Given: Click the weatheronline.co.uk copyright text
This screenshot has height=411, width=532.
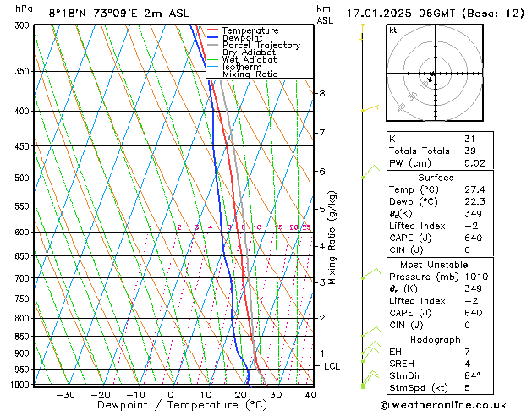Looking at the screenshot, I should click(x=443, y=405).
